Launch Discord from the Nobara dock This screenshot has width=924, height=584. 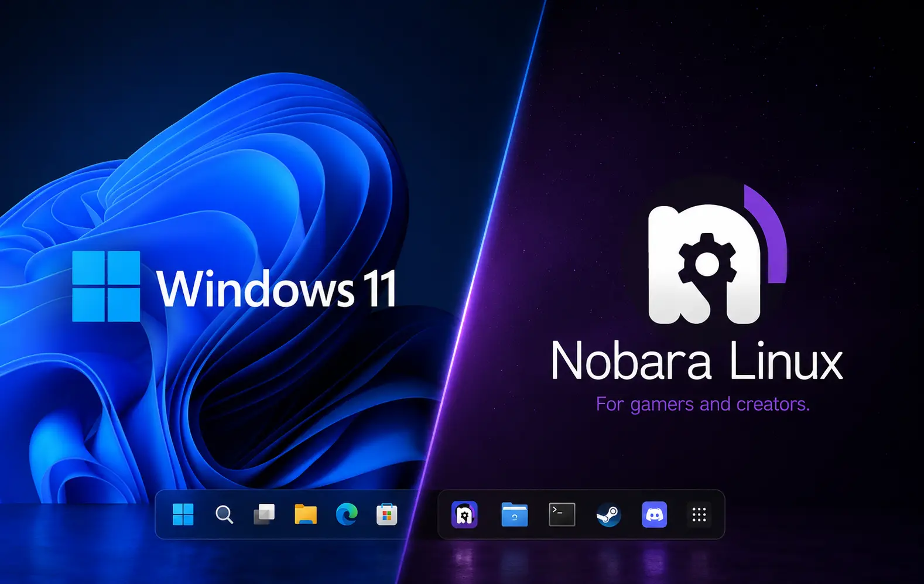tap(655, 515)
